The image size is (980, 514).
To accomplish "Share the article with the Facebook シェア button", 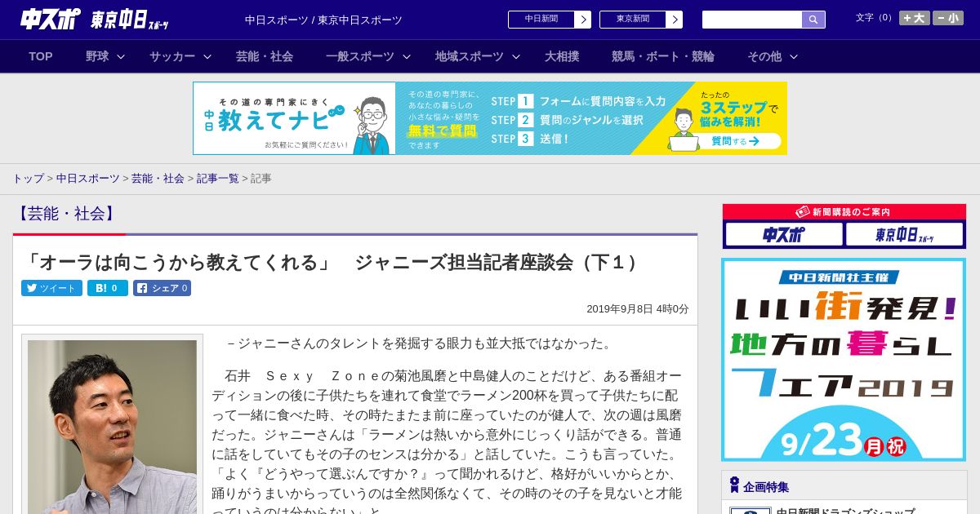I will (x=162, y=288).
